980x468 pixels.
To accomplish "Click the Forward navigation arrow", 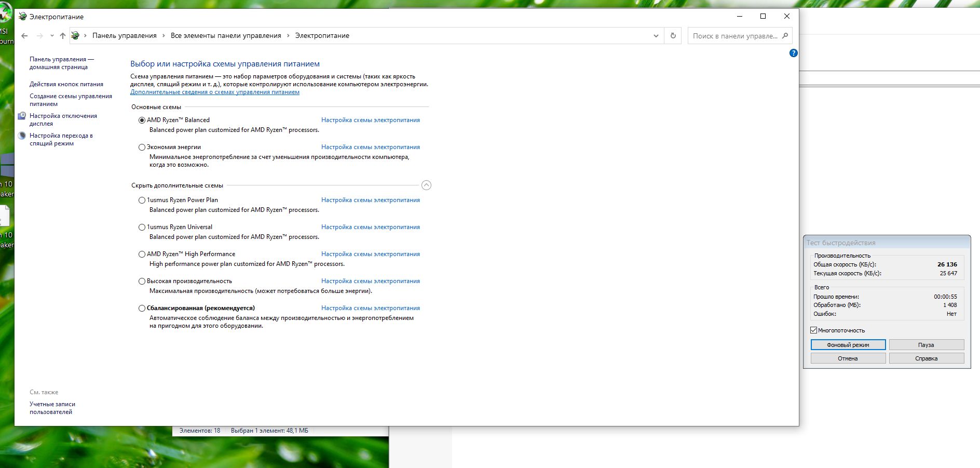I will tap(39, 36).
